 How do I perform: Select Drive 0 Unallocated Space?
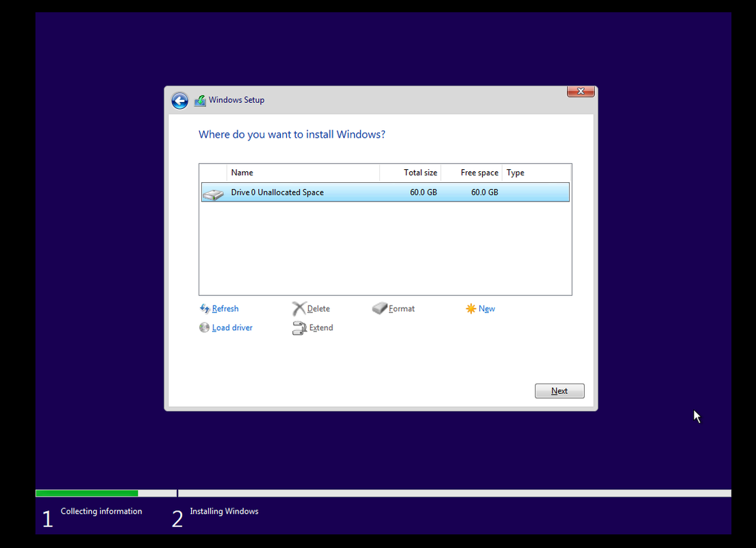[386, 192]
